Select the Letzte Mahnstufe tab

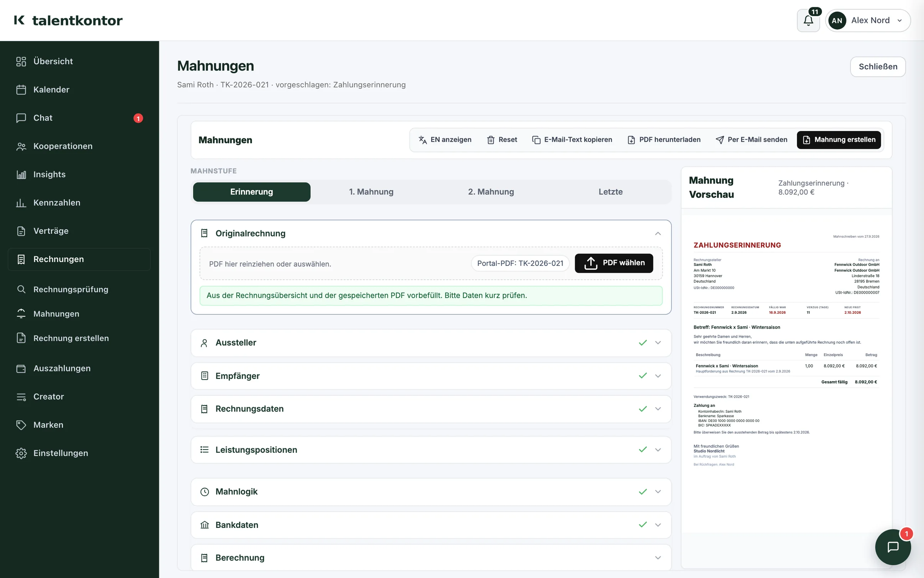pyautogui.click(x=611, y=192)
